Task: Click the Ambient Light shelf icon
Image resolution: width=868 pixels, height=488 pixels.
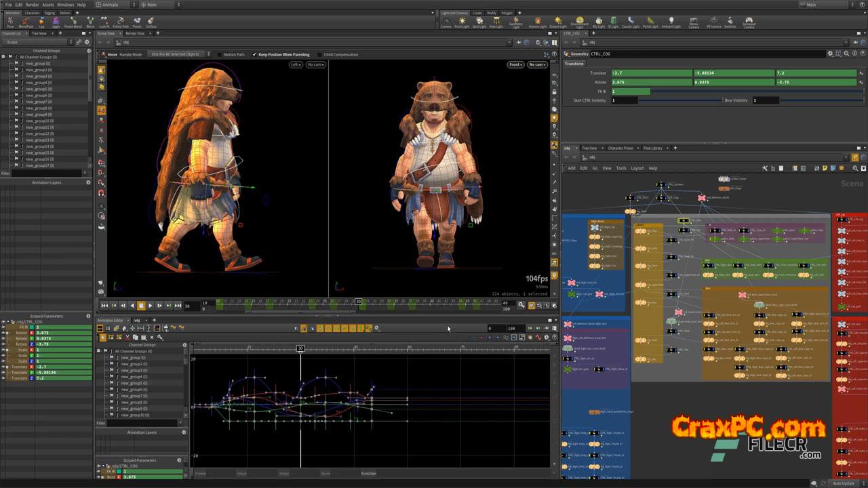Action: pos(671,22)
